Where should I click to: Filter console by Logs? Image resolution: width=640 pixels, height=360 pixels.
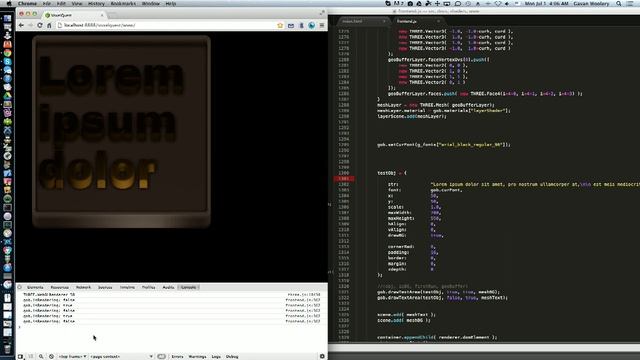216,356
